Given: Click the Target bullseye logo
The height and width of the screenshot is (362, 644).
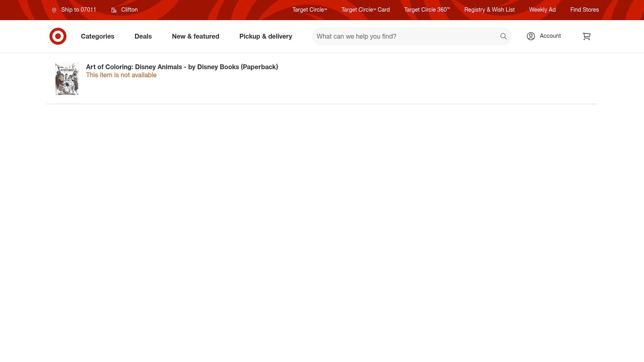Looking at the screenshot, I should click(x=58, y=36).
